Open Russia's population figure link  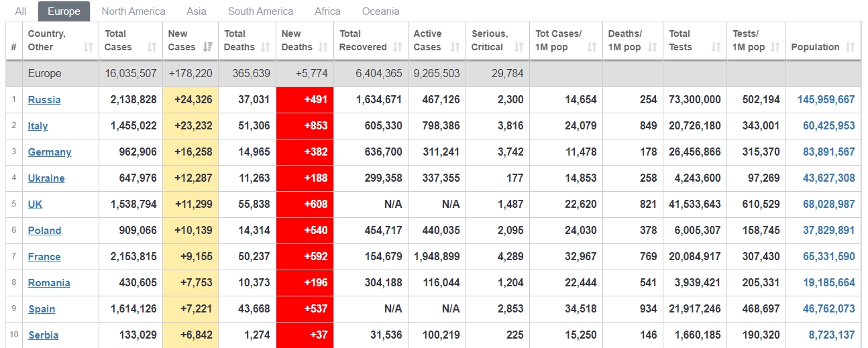pos(826,100)
